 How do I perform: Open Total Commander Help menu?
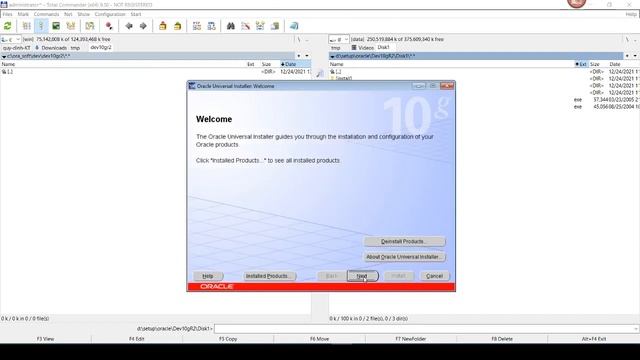(x=631, y=14)
